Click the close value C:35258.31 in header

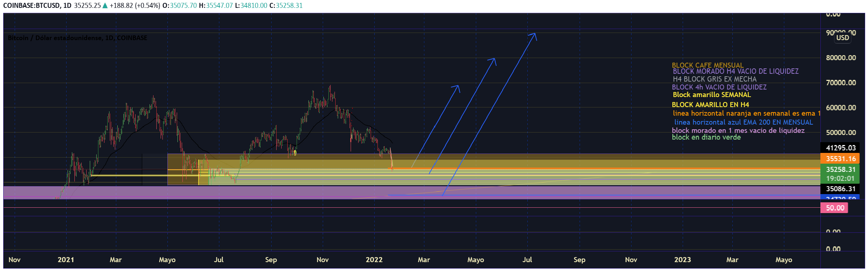286,6
